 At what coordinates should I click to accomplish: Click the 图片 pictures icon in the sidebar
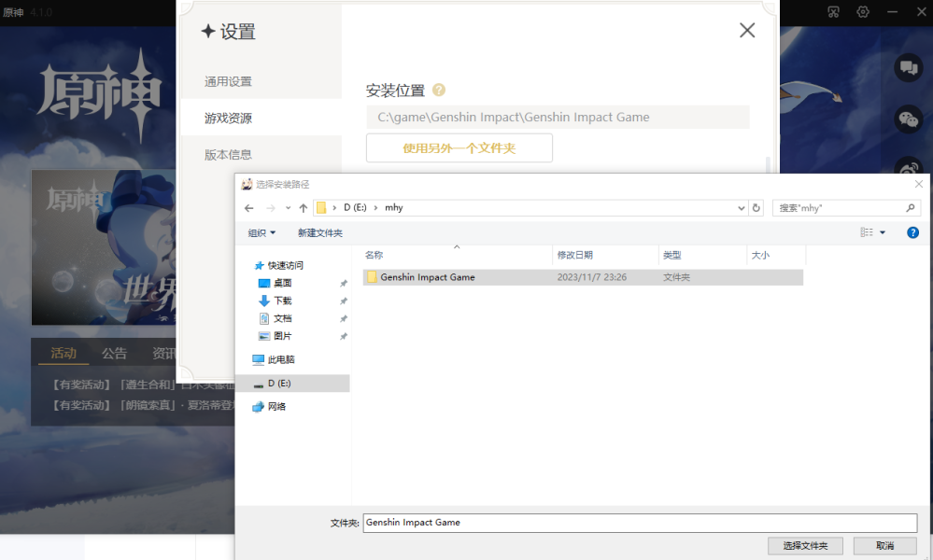[x=264, y=336]
